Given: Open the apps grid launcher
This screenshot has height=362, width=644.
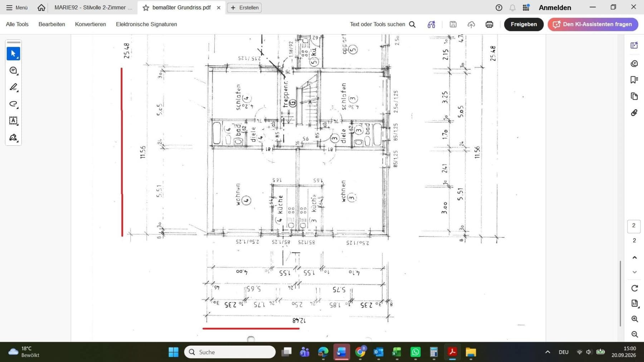Looking at the screenshot, I should coord(526,8).
